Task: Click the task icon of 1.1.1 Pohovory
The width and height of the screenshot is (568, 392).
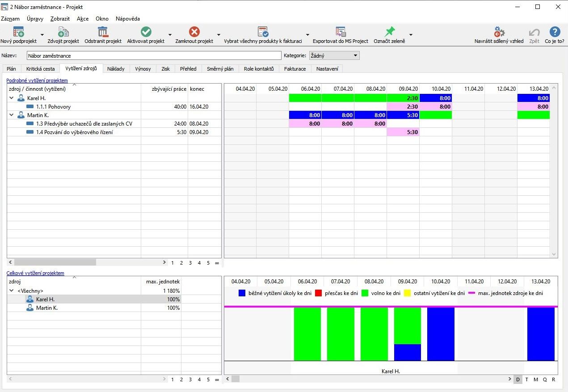Action: (30, 107)
